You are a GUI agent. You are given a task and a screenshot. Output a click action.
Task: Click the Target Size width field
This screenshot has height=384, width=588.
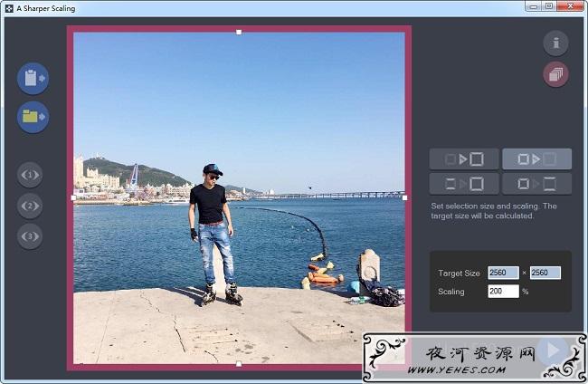pos(503,273)
